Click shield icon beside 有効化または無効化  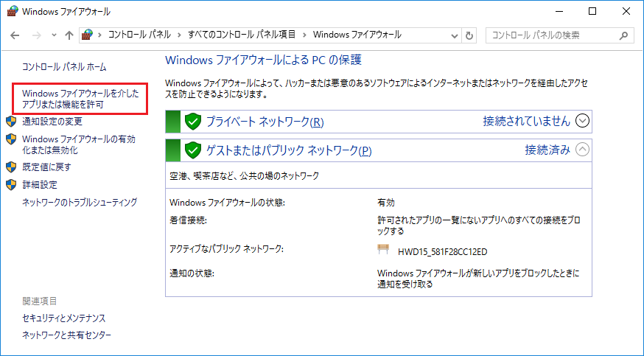coord(11,139)
